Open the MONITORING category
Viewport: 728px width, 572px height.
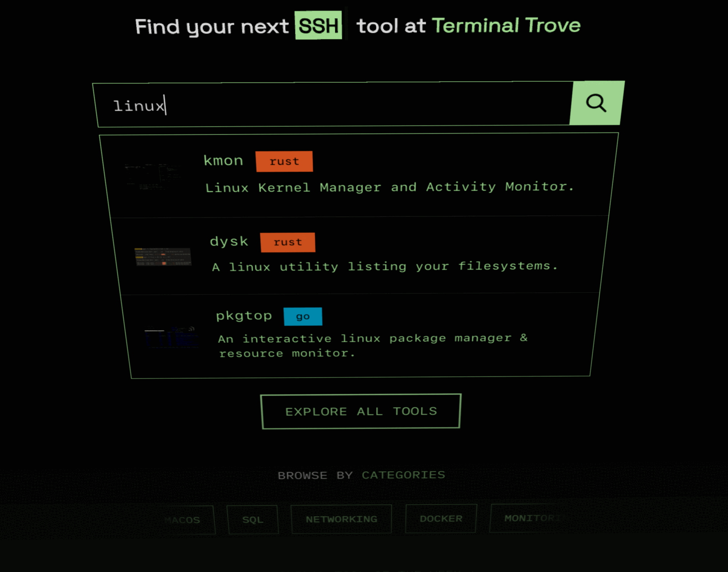point(527,518)
